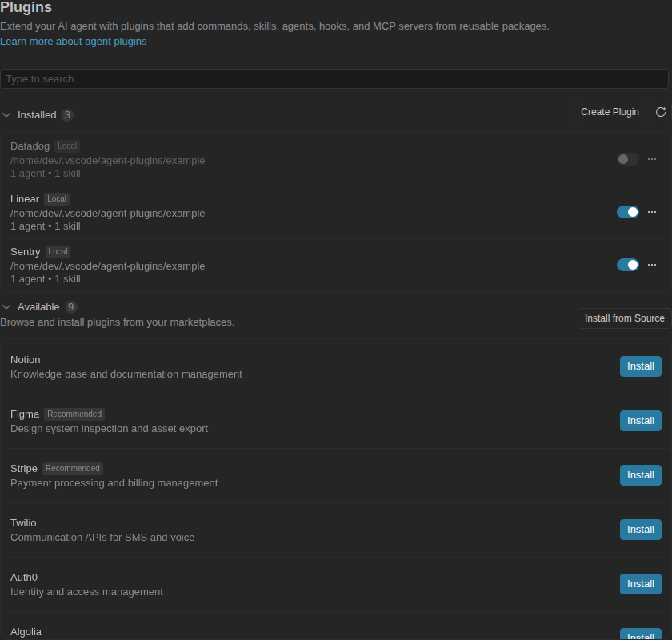Click the Local badge next to Sentry
This screenshot has height=640, width=672.
pyautogui.click(x=58, y=252)
